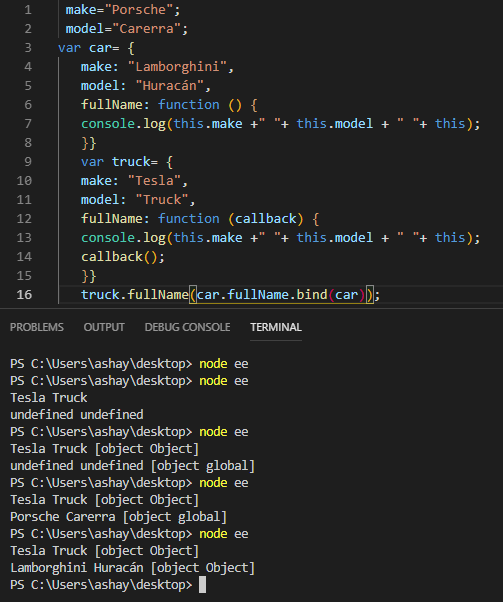This screenshot has height=602, width=503.
Task: Click the "Lamborghini" string value
Action: coord(177,67)
